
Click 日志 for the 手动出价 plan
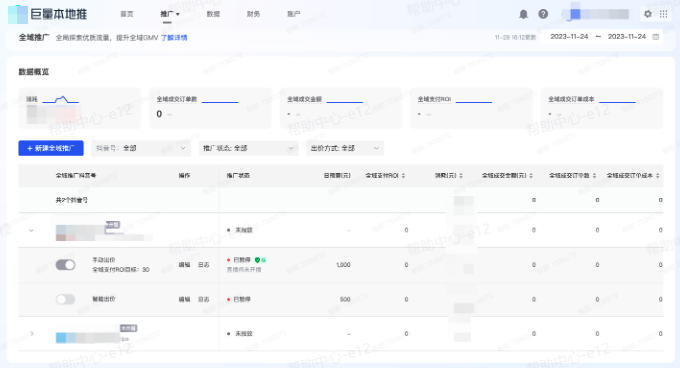[x=204, y=265]
